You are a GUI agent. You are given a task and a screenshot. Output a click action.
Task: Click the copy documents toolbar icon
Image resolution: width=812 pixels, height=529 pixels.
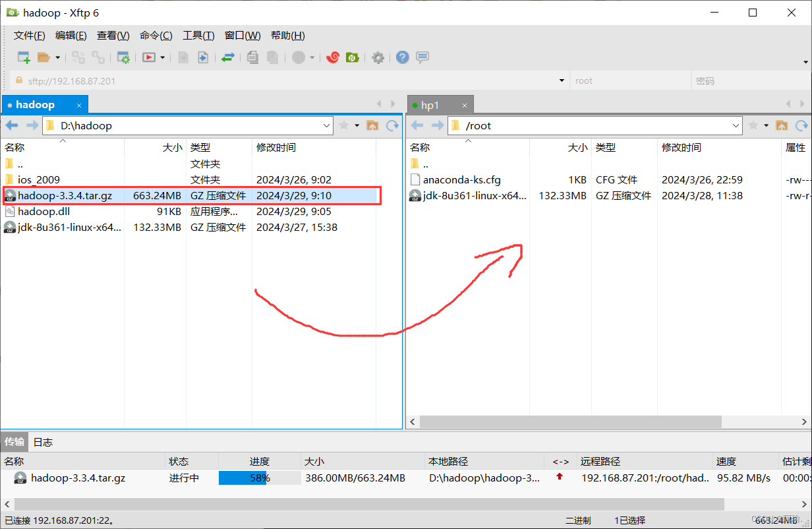pyautogui.click(x=252, y=57)
